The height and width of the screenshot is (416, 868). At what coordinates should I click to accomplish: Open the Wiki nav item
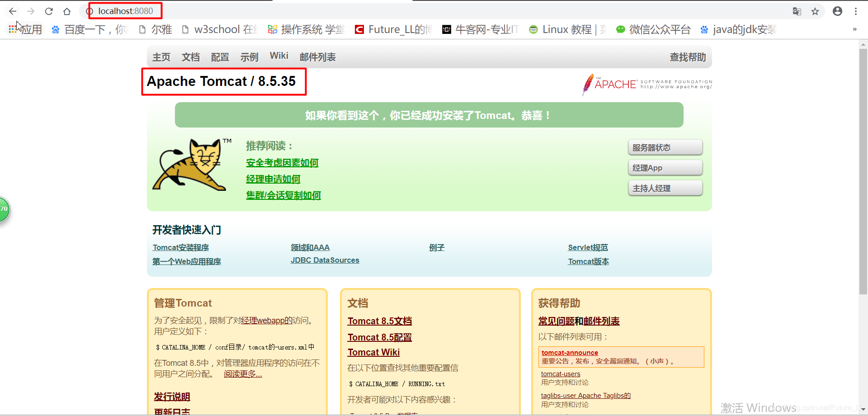point(279,56)
